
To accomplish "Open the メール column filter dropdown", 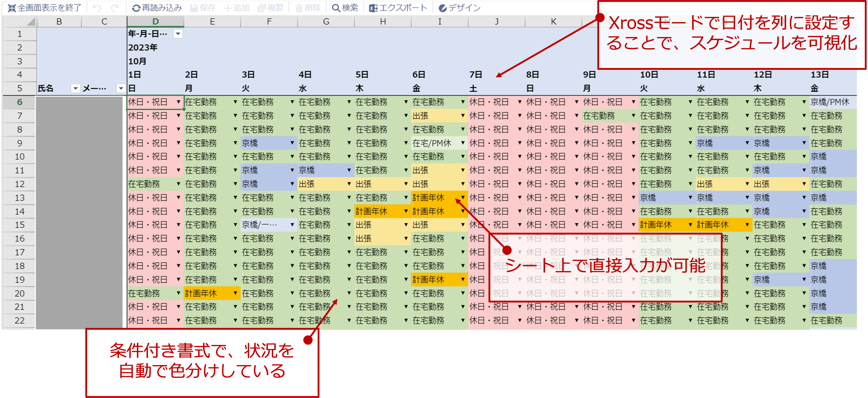I will click(x=121, y=88).
